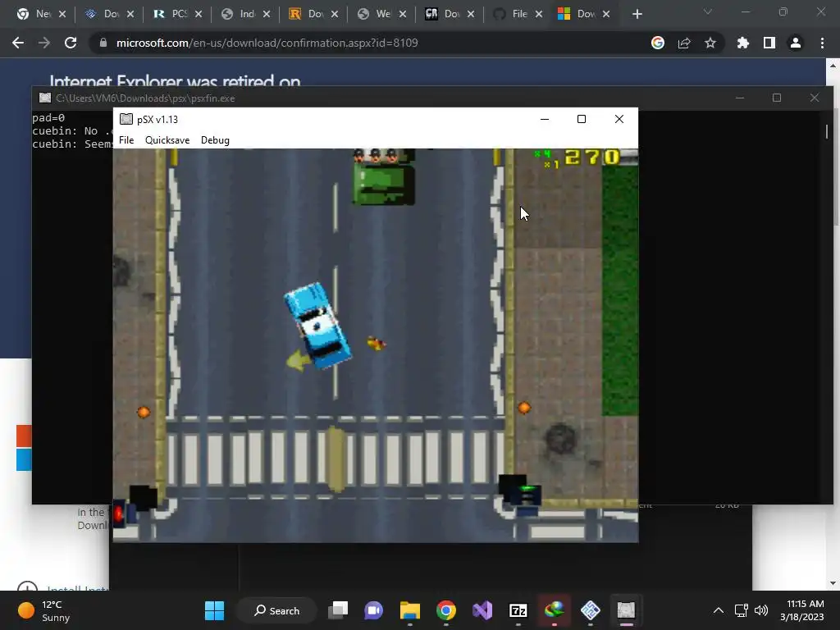
Task: Click the pSX v1.13 window icon
Action: coord(126,119)
